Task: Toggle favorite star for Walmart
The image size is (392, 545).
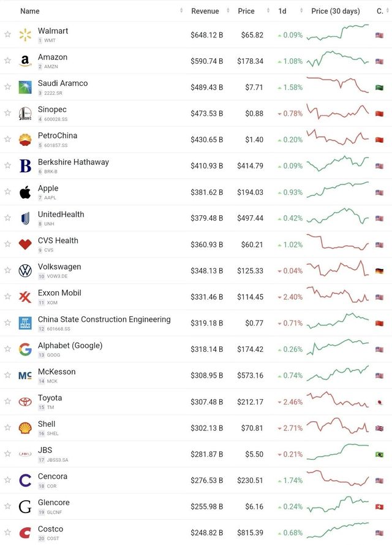Action: 7,35
